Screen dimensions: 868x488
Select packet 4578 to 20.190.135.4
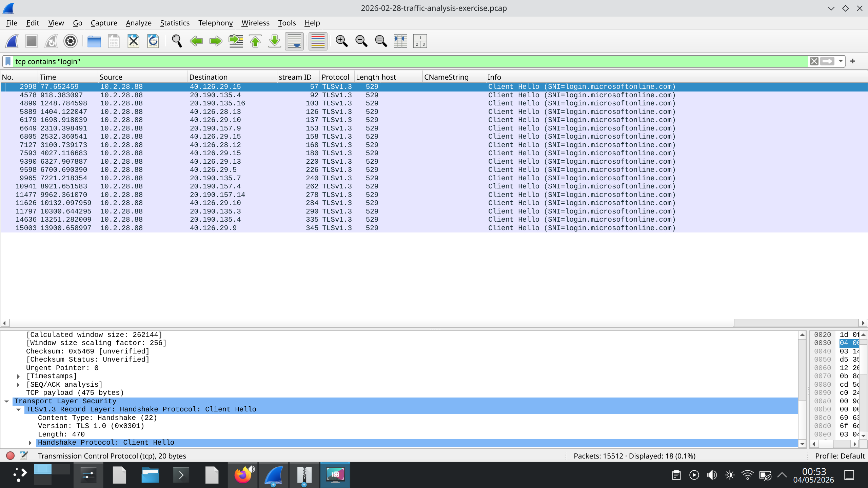point(434,95)
